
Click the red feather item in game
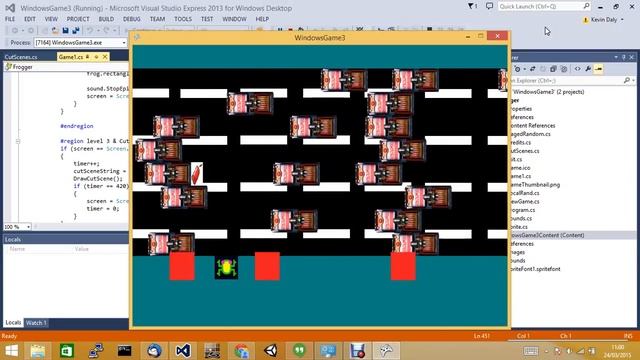(197, 174)
